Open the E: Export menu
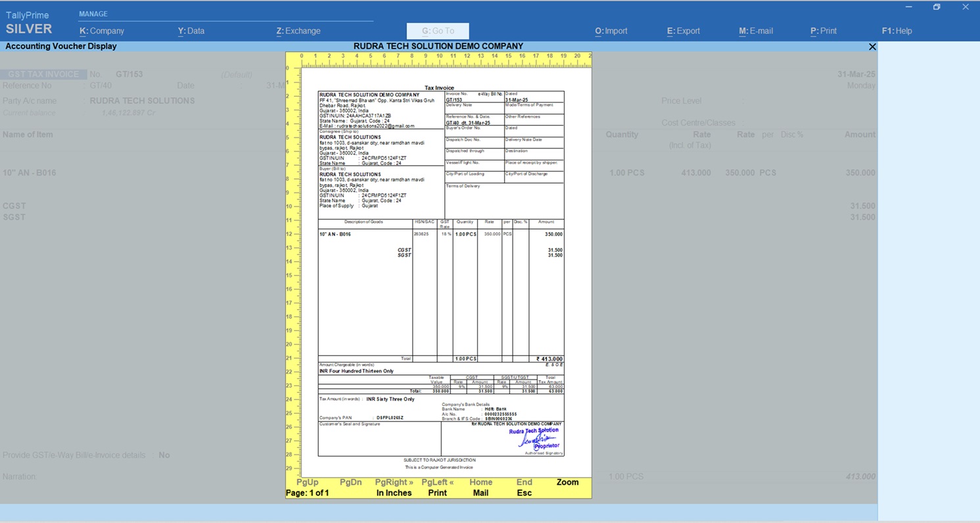The image size is (980, 523). point(684,31)
